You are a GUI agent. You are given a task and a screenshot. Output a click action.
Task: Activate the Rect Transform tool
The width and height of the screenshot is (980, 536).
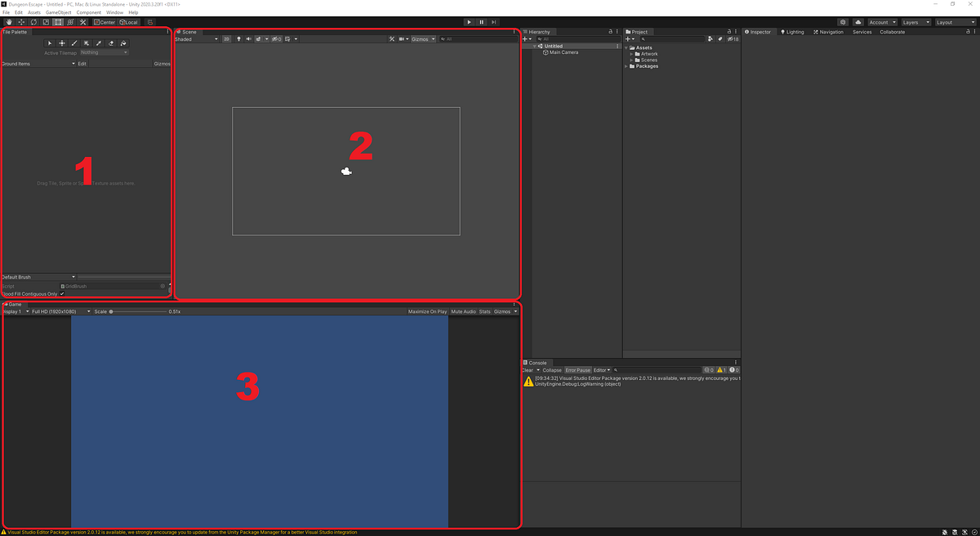pyautogui.click(x=58, y=22)
